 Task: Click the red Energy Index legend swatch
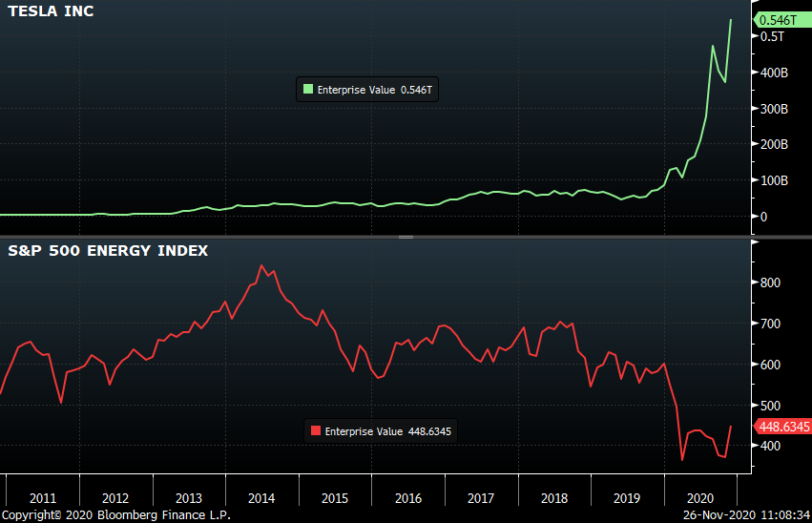[316, 431]
